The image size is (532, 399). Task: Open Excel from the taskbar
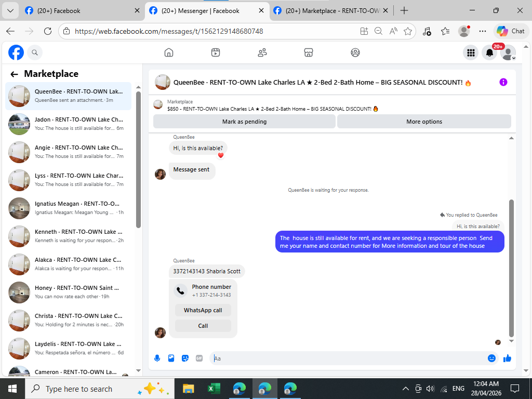coord(214,389)
